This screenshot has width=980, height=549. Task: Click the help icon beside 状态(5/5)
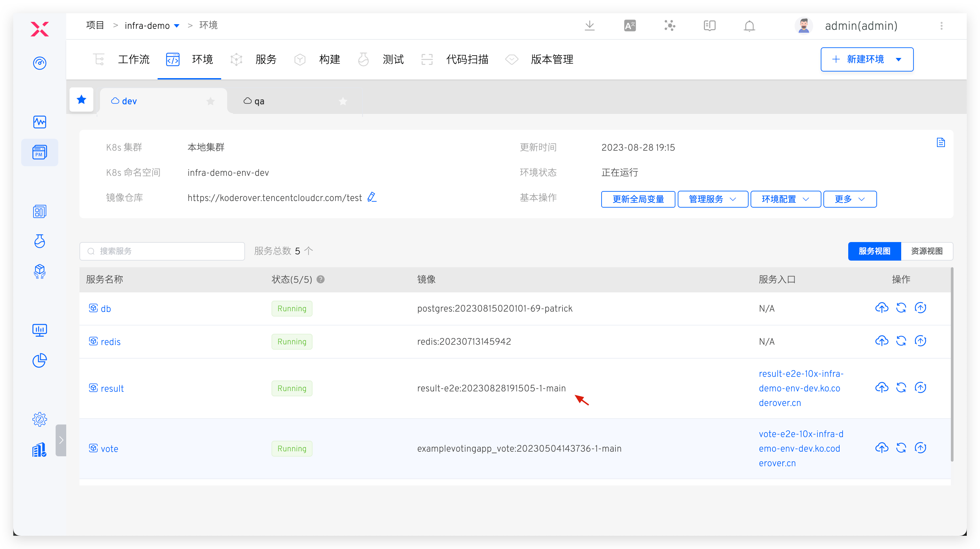(x=321, y=279)
